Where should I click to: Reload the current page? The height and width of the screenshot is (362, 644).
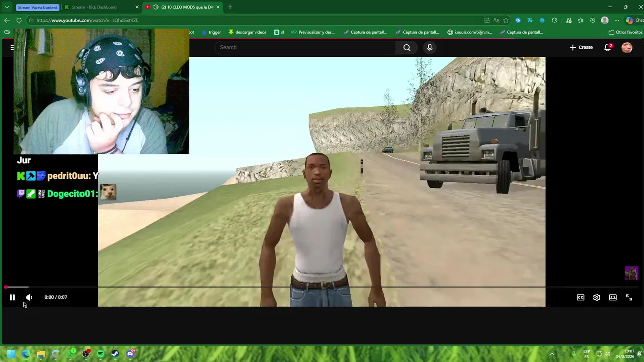coord(19,20)
